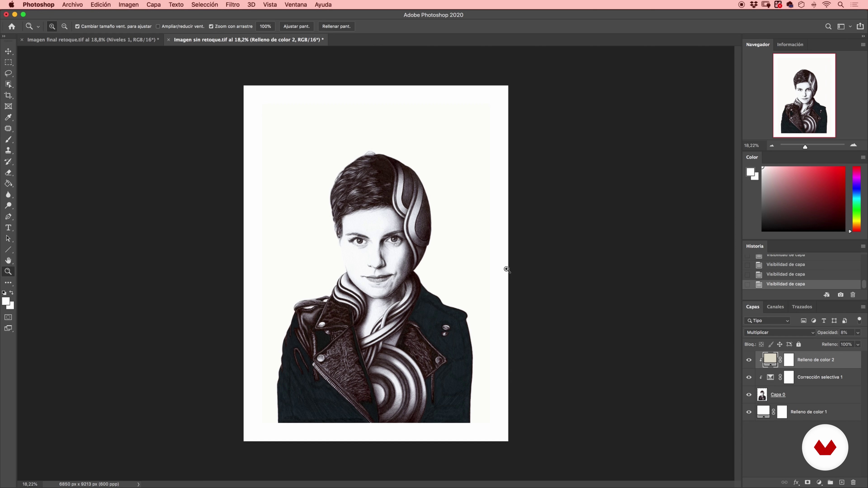Select the Pen tool
The height and width of the screenshot is (488, 868).
(x=8, y=217)
